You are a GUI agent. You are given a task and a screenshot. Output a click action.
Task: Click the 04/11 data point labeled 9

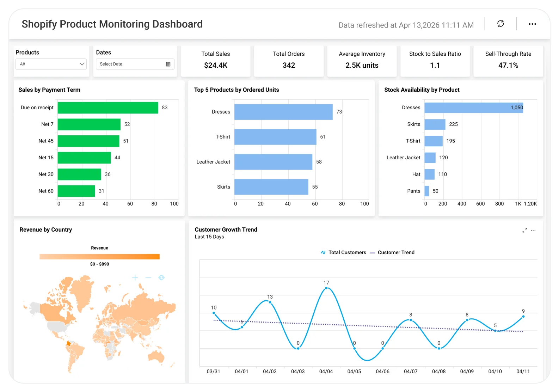pyautogui.click(x=523, y=317)
